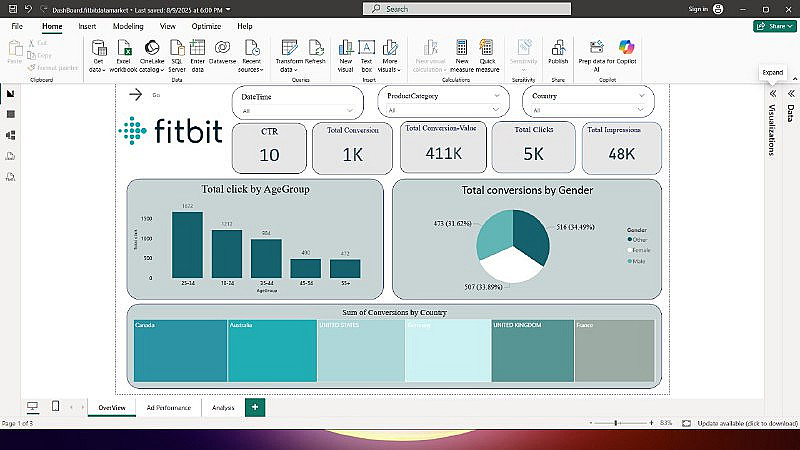Open the Help ribbon tab
This screenshot has height=450, width=800.
[x=244, y=26]
